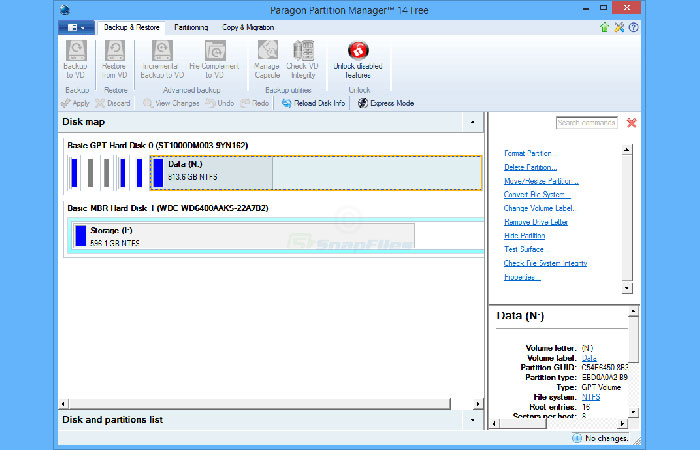Click the Discard toolbar button
Image resolution: width=700 pixels, height=450 pixels.
click(x=113, y=103)
